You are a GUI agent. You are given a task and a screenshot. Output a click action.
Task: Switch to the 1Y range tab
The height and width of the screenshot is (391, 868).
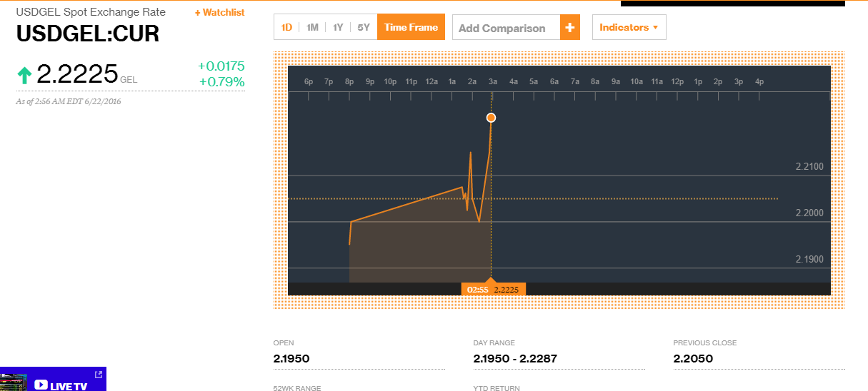click(x=338, y=27)
